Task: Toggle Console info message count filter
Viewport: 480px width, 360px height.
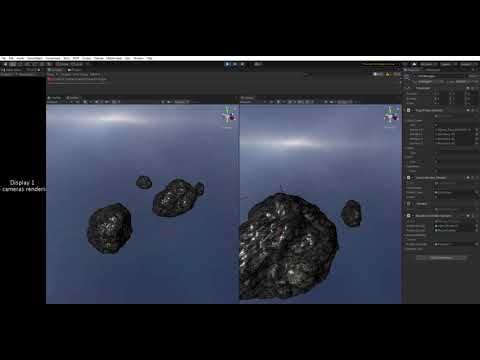Action: point(378,74)
